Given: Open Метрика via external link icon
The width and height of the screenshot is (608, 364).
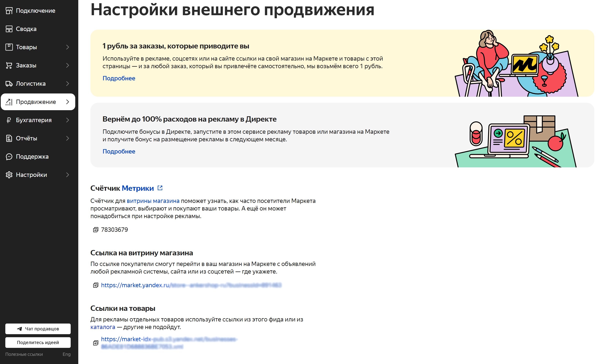Looking at the screenshot, I should pos(160,188).
